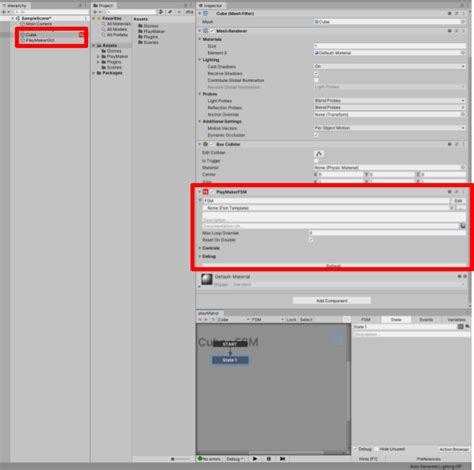The image size is (474, 470).
Task: Select the State 1 node in FSM graph
Action: pos(230,360)
